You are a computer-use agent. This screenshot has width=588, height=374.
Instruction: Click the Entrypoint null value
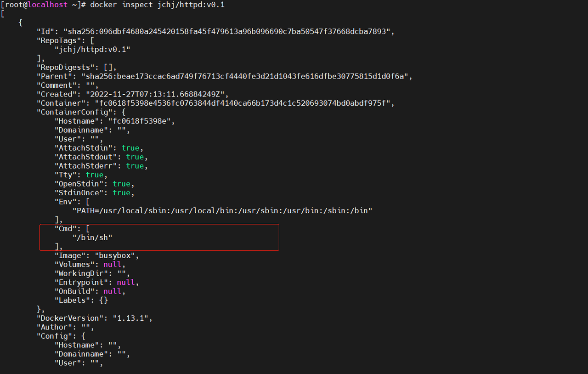click(x=126, y=283)
